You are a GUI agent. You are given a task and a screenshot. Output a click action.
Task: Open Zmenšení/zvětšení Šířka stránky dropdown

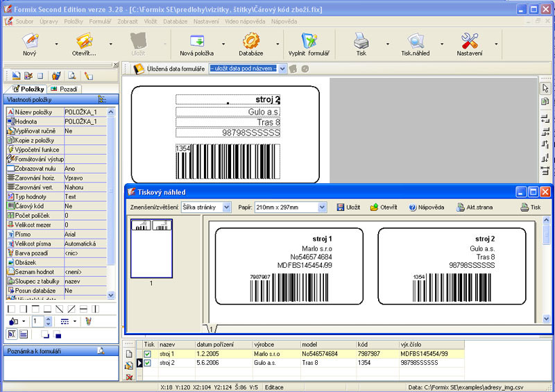point(227,207)
